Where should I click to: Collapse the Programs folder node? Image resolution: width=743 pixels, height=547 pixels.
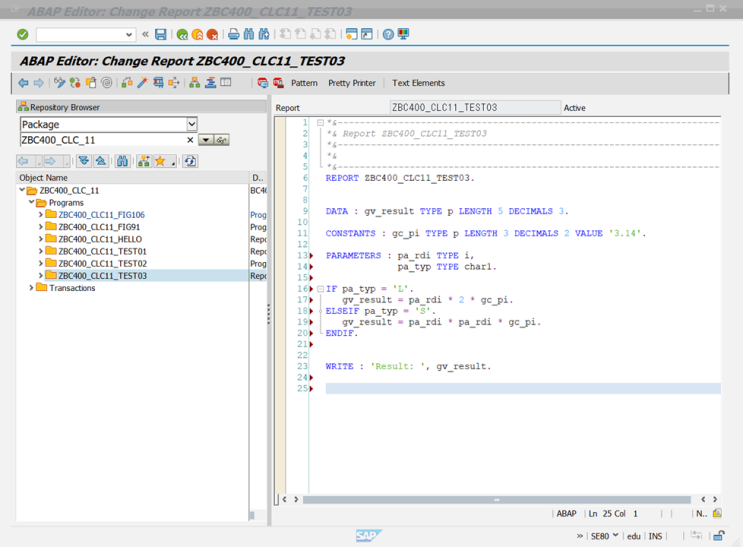[x=31, y=202]
